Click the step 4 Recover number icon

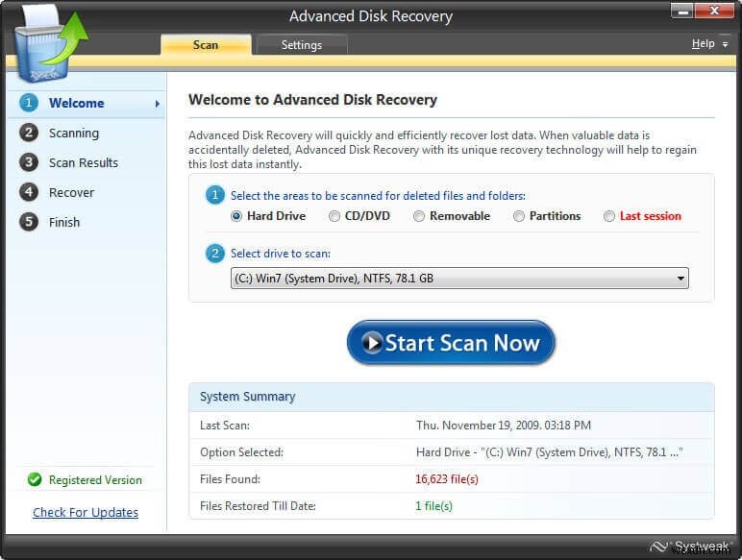coord(29,192)
